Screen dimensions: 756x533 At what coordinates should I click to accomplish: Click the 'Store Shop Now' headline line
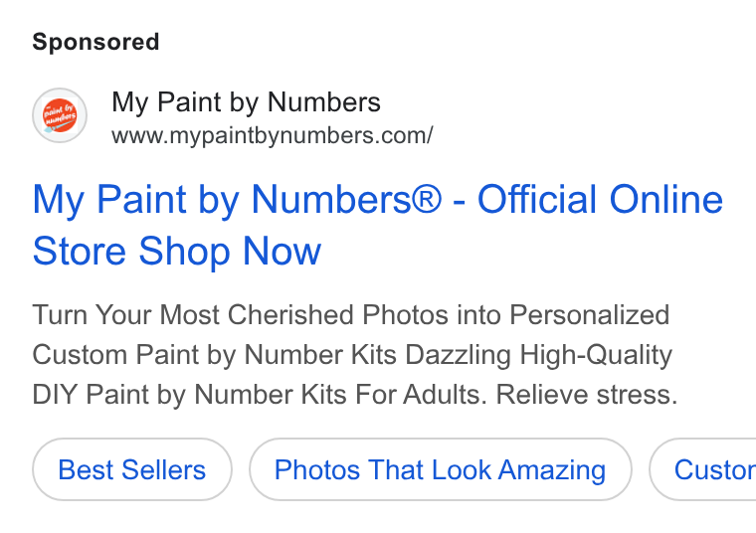point(176,251)
